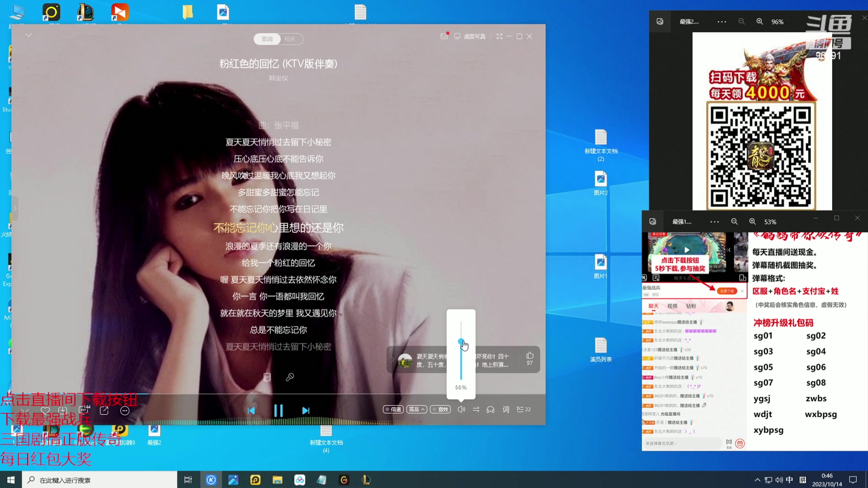Skip to the next track
Screen dimensions: 868x488
click(x=306, y=410)
